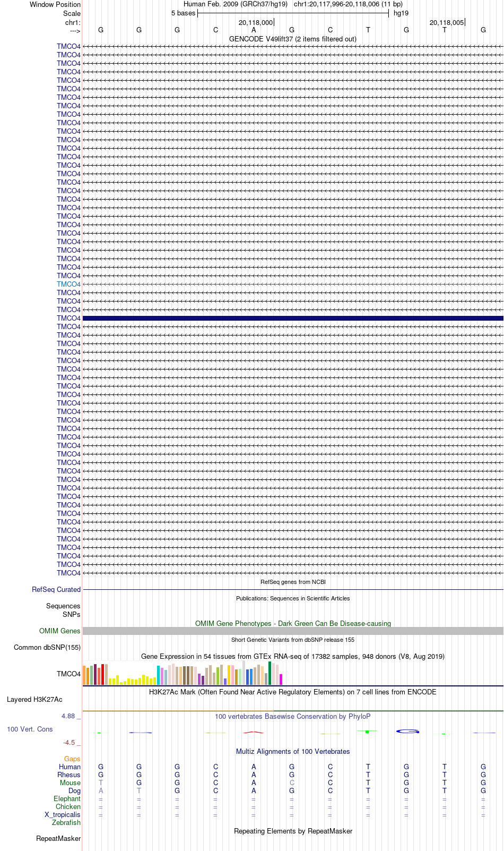Viewport: 504px width, 851px height.
Task: Select the X_tropicalis alignment row label
Action: click(63, 814)
